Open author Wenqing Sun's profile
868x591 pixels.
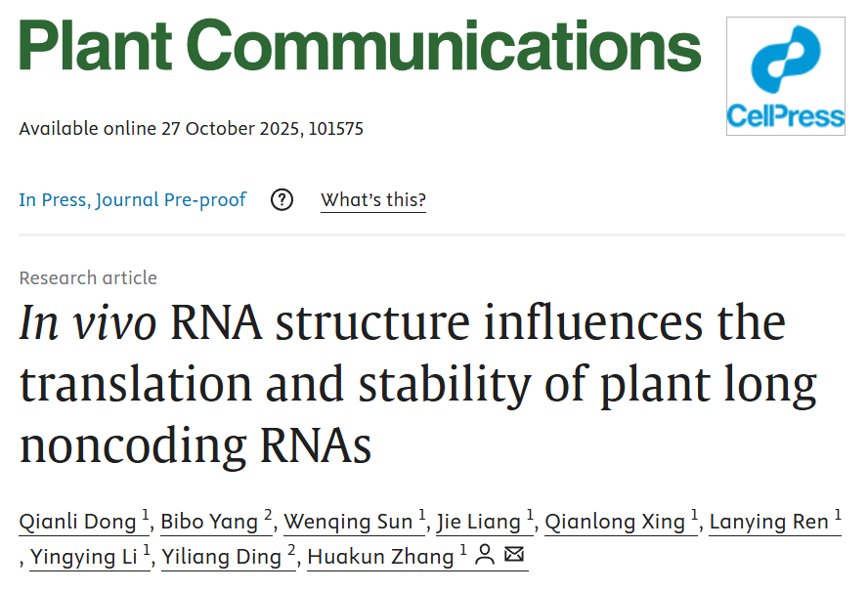(348, 522)
